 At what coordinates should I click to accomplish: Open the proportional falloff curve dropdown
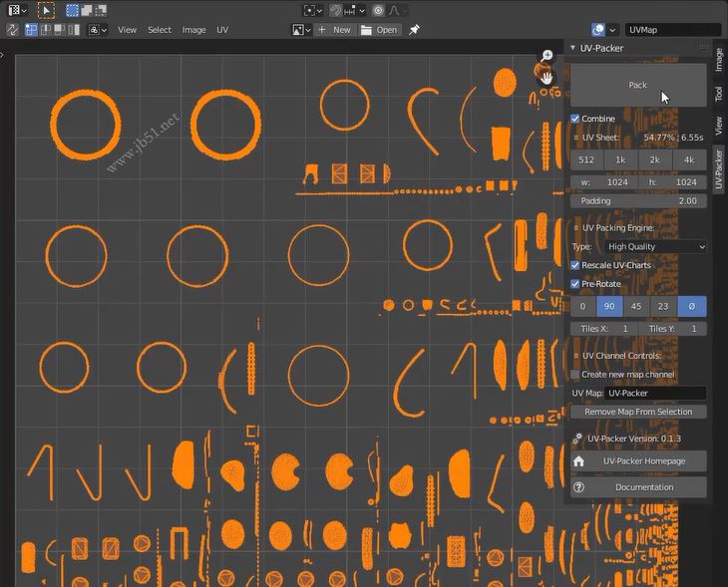(398, 10)
